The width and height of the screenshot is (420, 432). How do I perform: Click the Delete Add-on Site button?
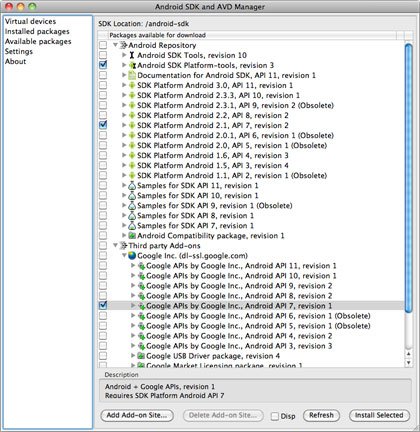point(223,415)
